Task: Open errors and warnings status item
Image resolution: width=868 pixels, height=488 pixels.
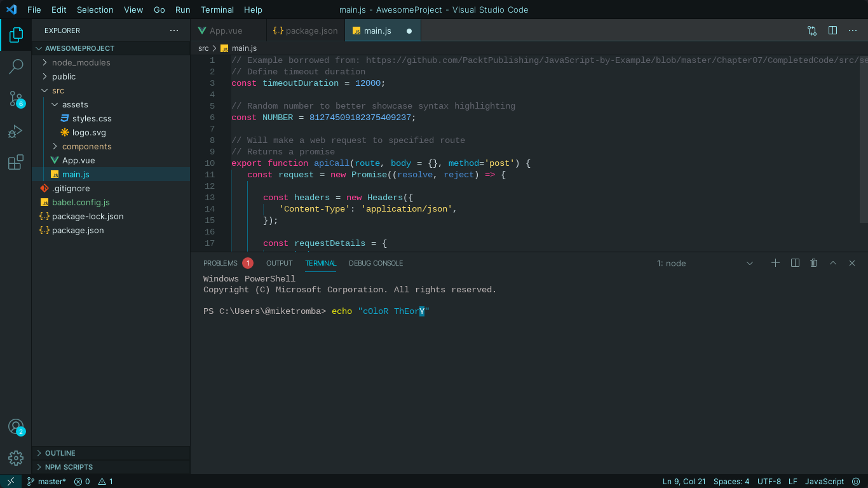Action: 93,482
